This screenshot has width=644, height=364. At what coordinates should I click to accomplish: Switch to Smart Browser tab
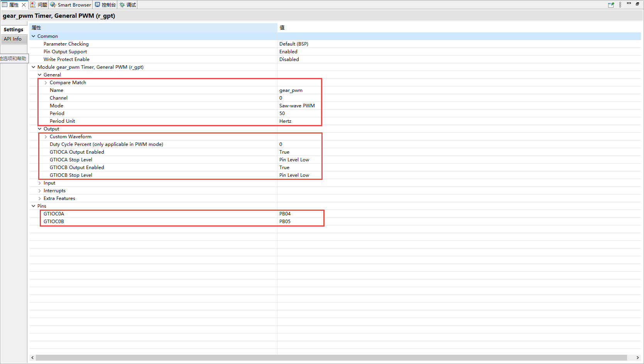tap(71, 5)
